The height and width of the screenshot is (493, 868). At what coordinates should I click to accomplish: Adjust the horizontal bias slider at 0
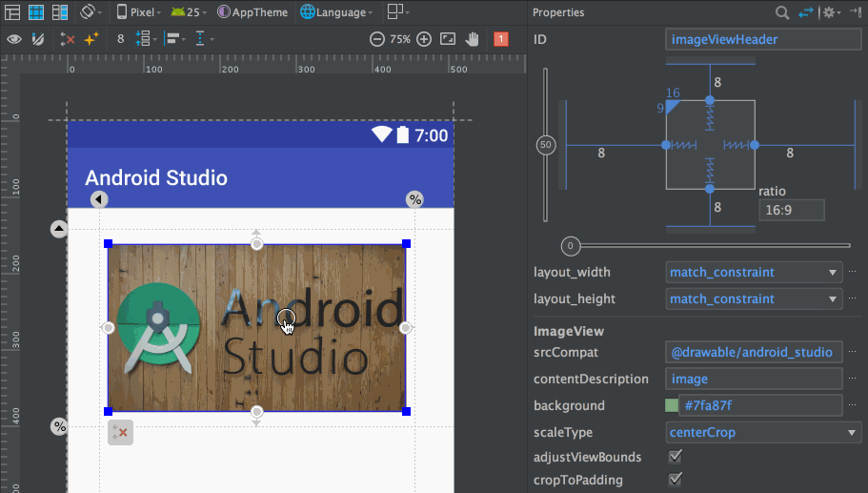pyautogui.click(x=571, y=246)
